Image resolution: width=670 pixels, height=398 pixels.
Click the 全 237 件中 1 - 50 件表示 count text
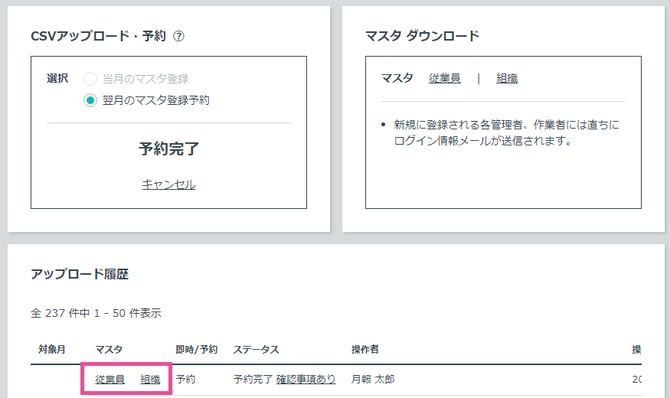click(x=96, y=313)
